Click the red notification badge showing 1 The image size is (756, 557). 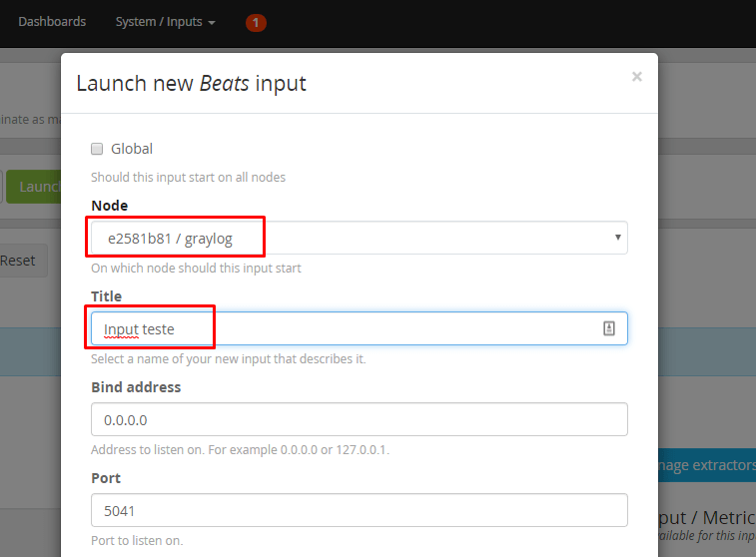point(256,22)
